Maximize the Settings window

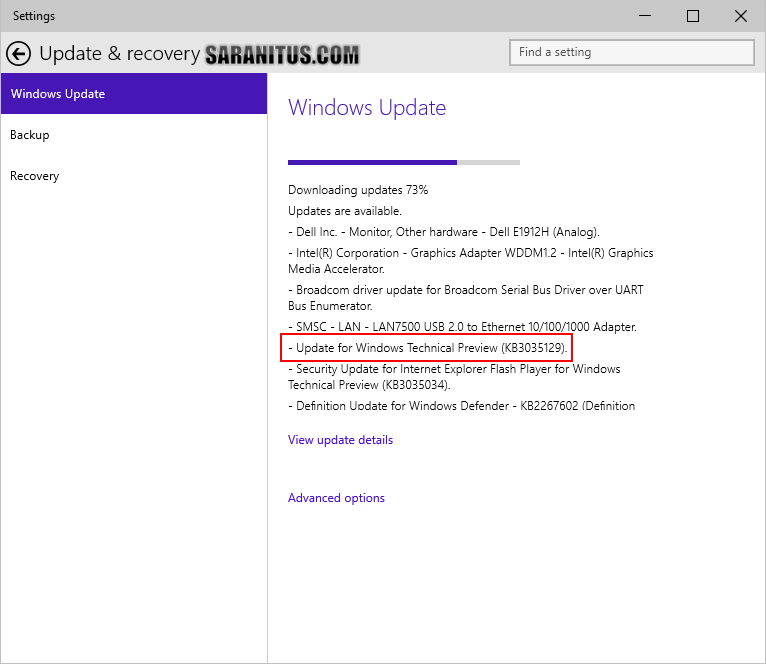pyautogui.click(x=693, y=16)
